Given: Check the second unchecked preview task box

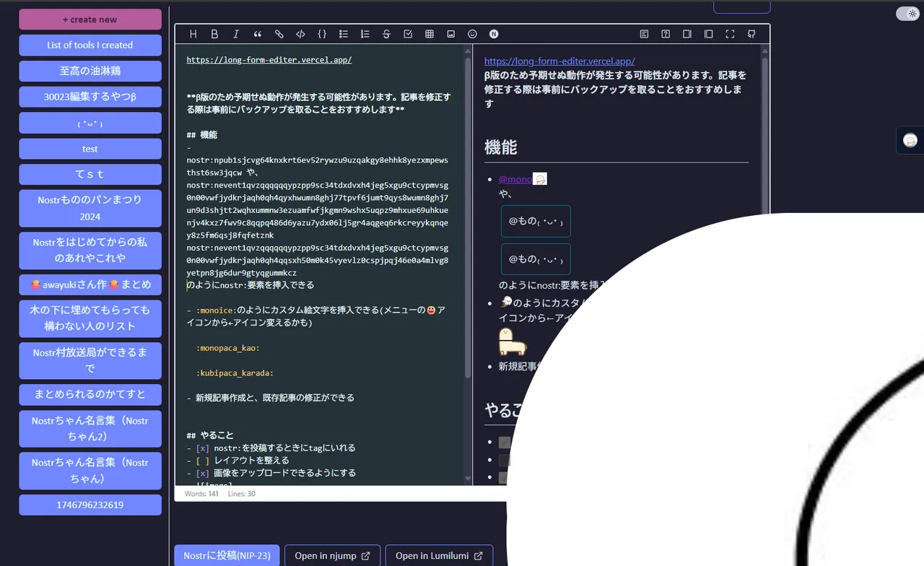Looking at the screenshot, I should 504,460.
